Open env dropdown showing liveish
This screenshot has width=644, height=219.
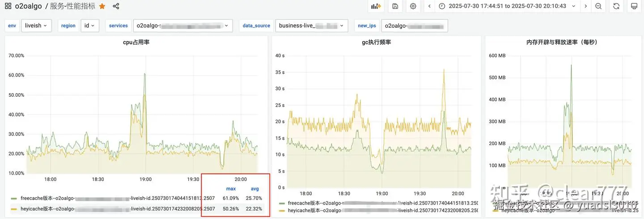(x=36, y=26)
